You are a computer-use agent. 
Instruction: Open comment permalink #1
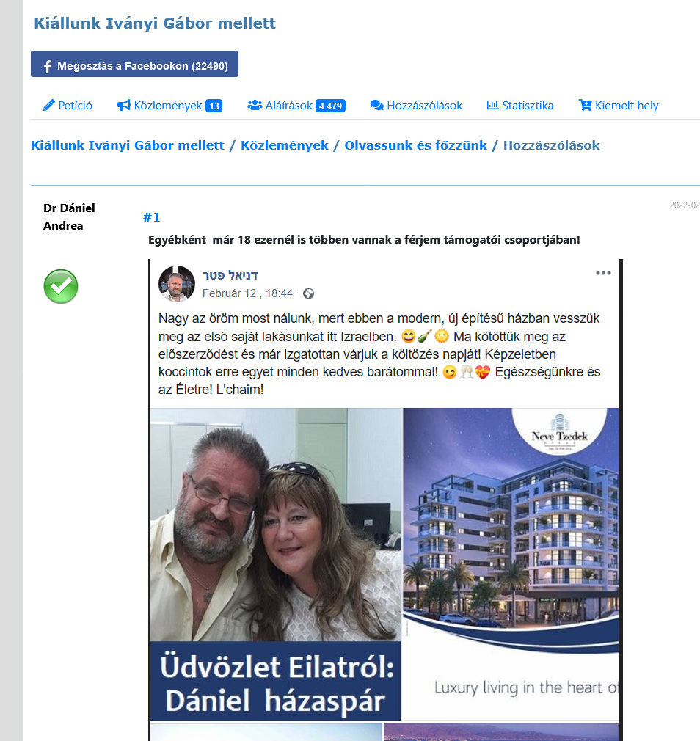(x=152, y=217)
